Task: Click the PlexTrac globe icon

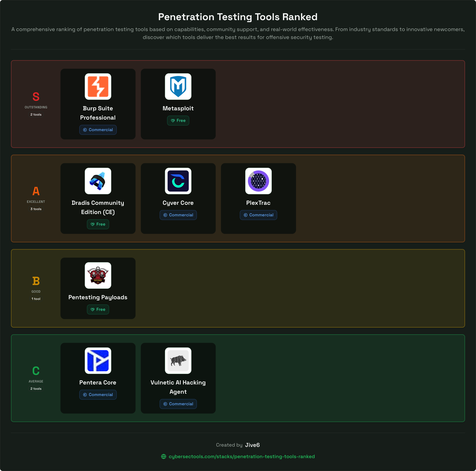Action: (258, 181)
